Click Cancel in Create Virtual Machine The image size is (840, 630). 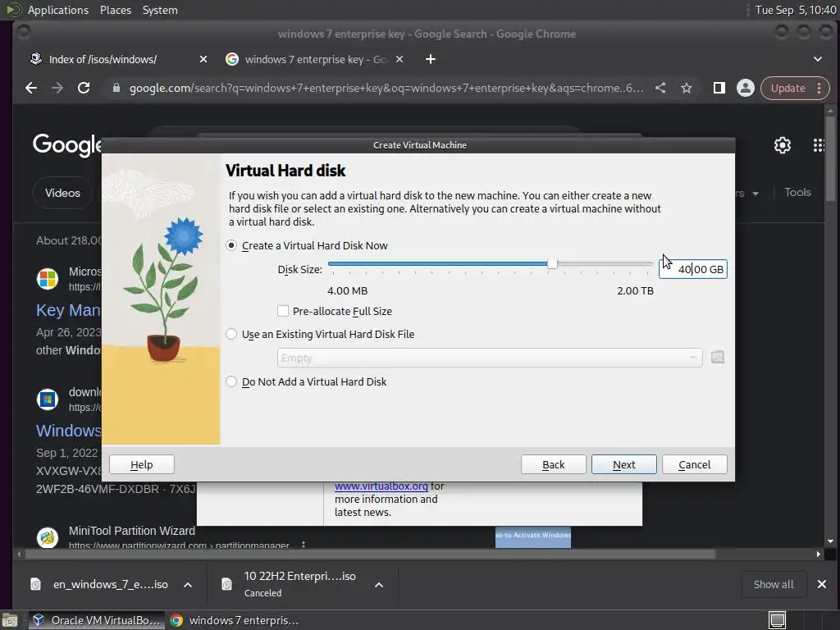[x=694, y=464]
